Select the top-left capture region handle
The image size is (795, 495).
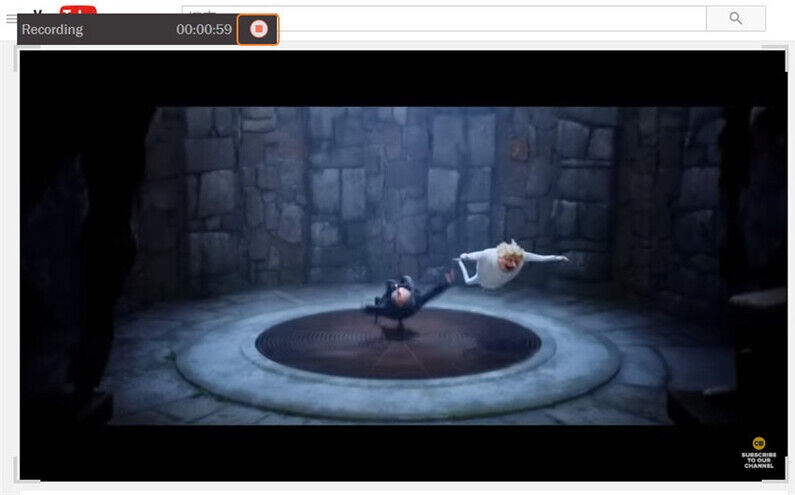click(x=17, y=48)
